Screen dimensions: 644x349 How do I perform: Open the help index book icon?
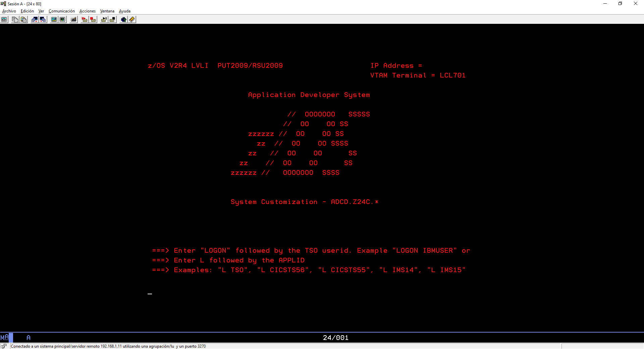click(132, 19)
